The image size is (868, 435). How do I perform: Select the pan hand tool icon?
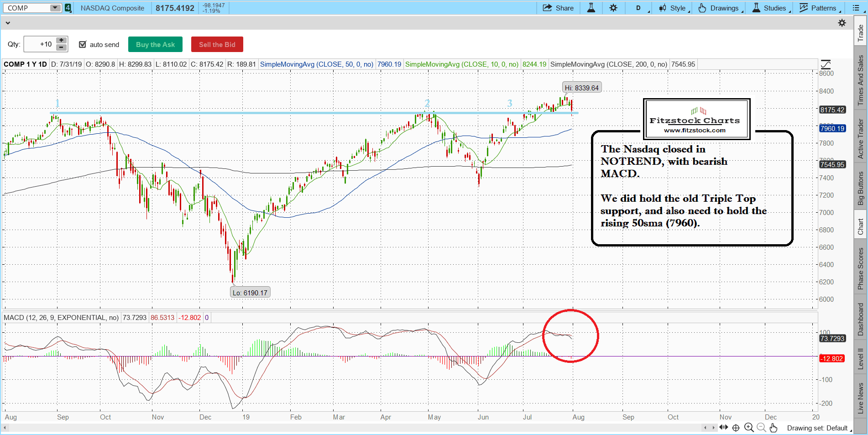(x=773, y=428)
